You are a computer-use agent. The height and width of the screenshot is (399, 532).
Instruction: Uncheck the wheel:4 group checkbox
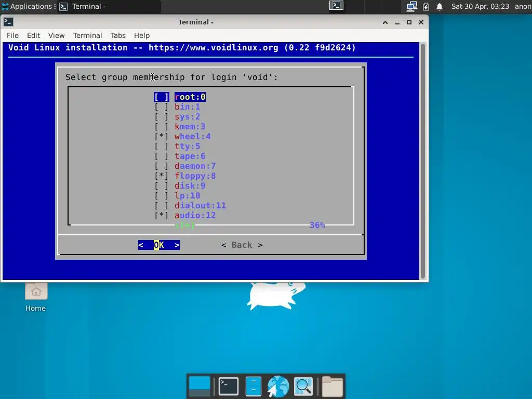(x=162, y=137)
